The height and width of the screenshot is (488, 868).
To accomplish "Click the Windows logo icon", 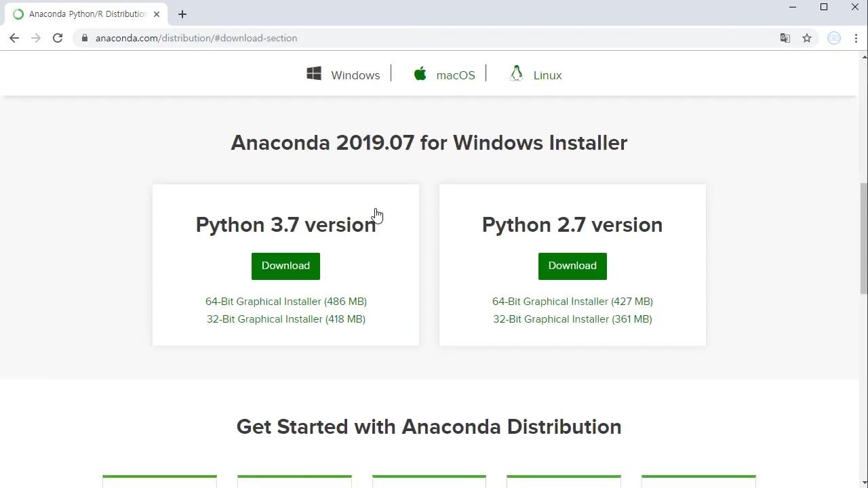I will pos(314,74).
